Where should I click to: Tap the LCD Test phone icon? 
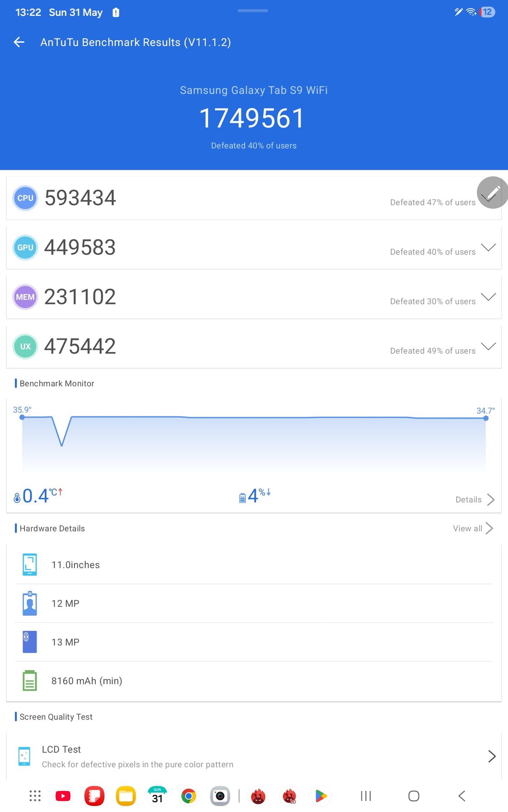click(x=24, y=757)
